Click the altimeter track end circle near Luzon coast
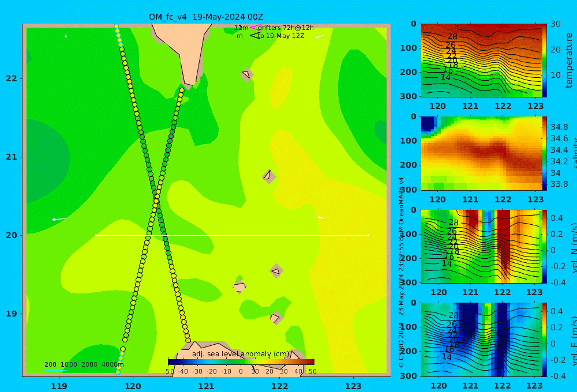Viewport: 577px width, 392px height. [x=188, y=340]
